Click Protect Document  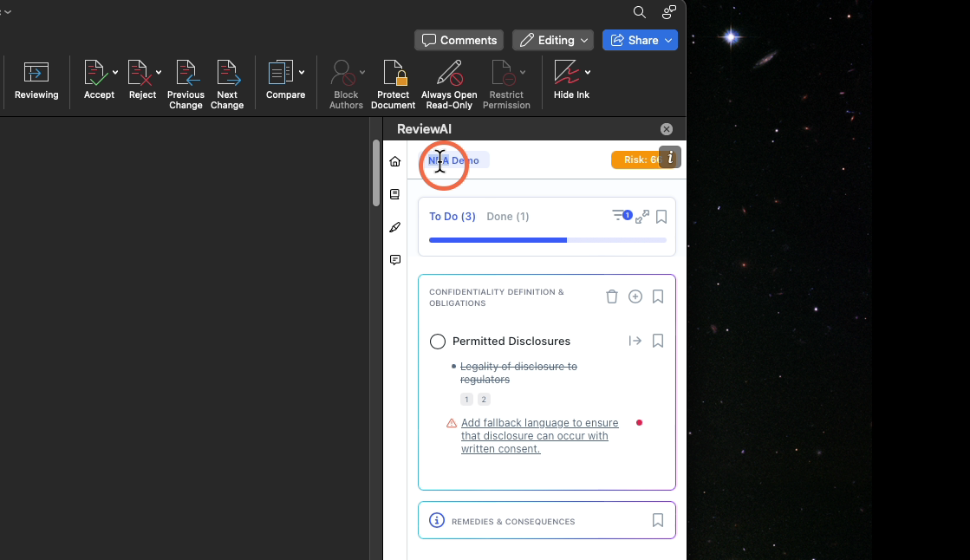click(393, 85)
